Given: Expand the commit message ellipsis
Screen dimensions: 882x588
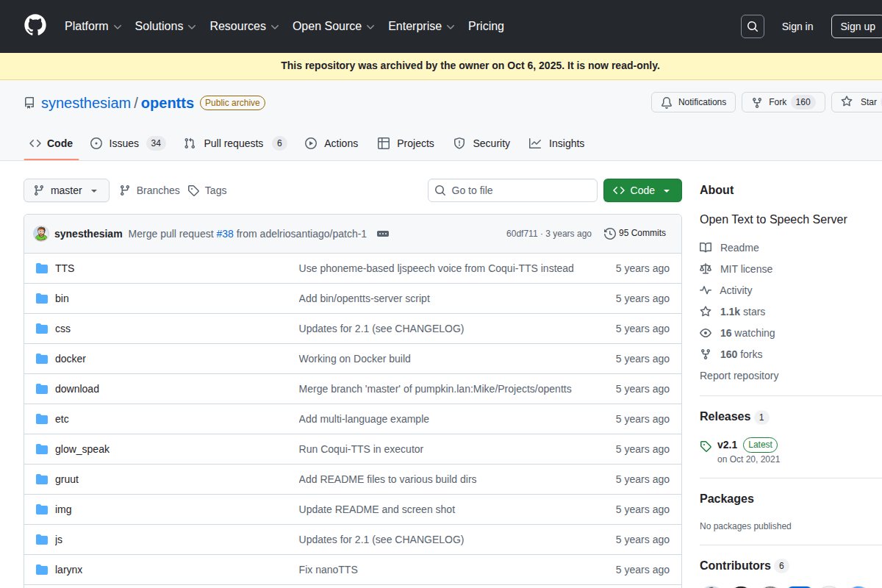Looking at the screenshot, I should (382, 234).
